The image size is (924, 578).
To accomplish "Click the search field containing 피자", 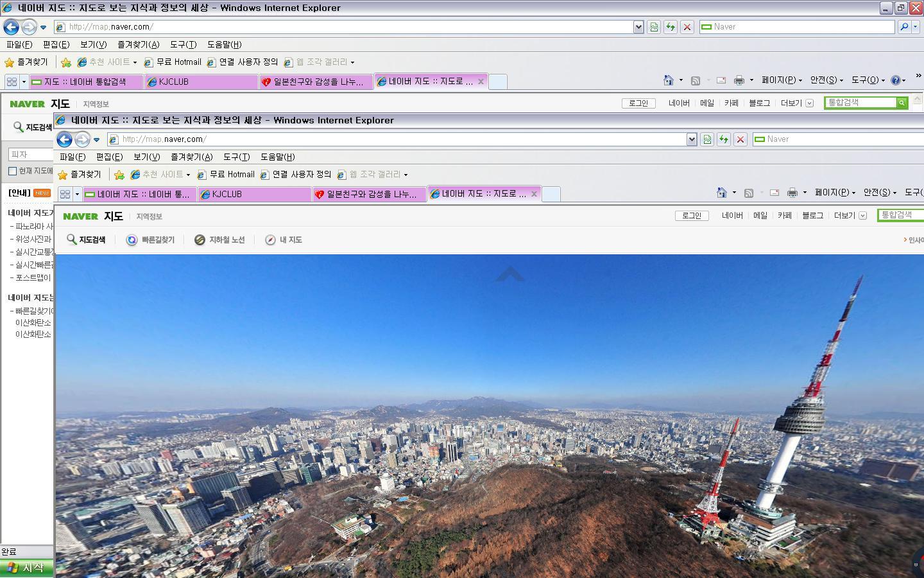I will pos(30,154).
